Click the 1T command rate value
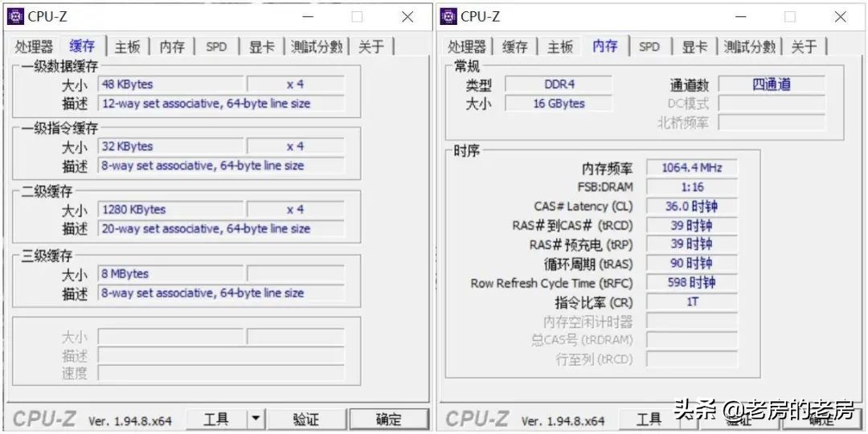Viewport: 868px width, 434px height. (x=691, y=302)
